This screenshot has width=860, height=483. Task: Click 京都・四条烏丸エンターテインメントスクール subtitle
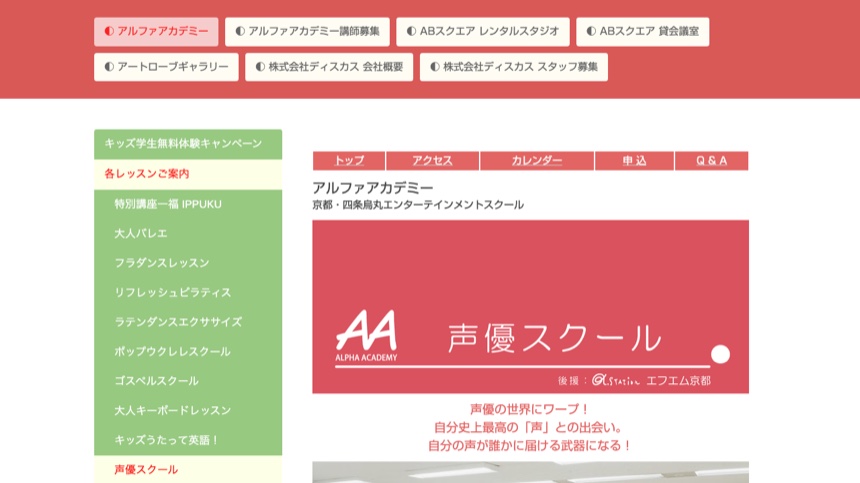(418, 205)
